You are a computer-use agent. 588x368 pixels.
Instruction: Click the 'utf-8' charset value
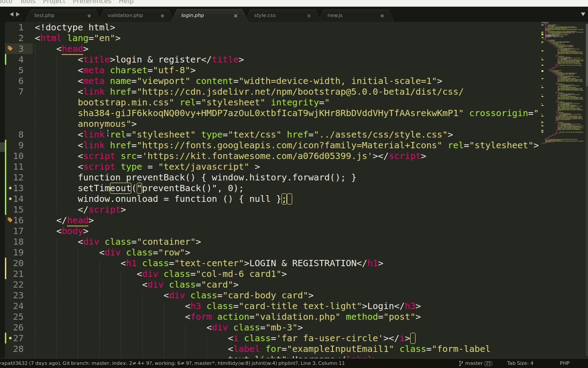172,70
